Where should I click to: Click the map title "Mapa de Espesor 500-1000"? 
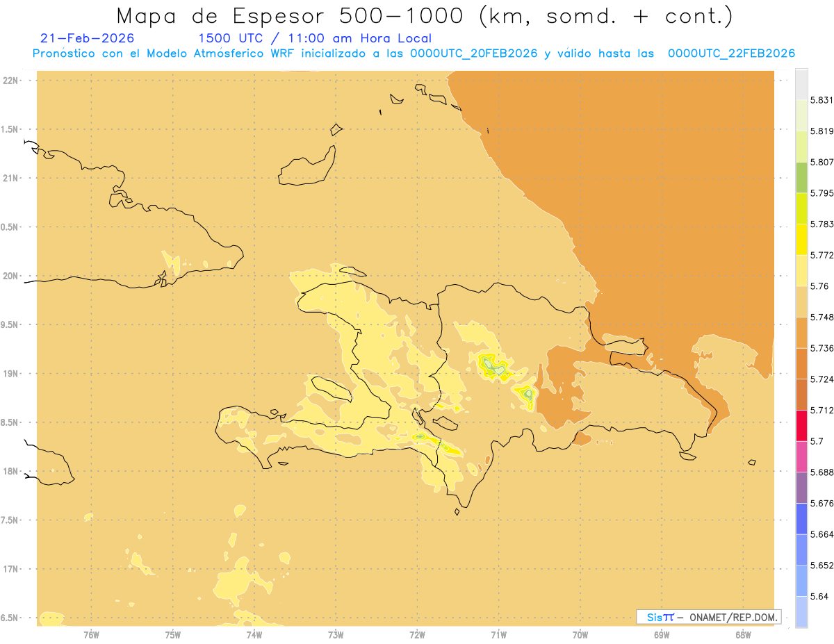292,15
